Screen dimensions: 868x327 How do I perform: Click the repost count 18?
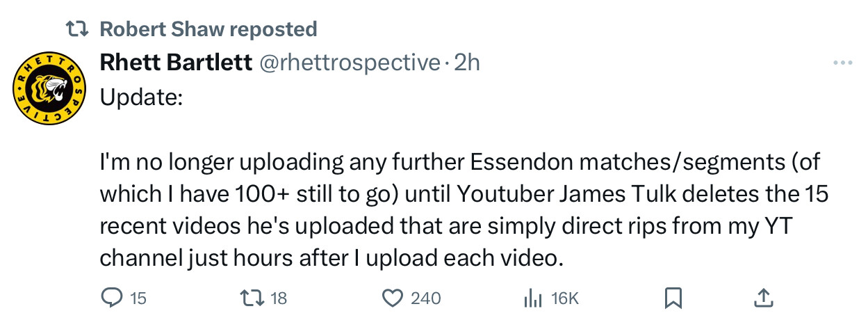click(x=278, y=298)
